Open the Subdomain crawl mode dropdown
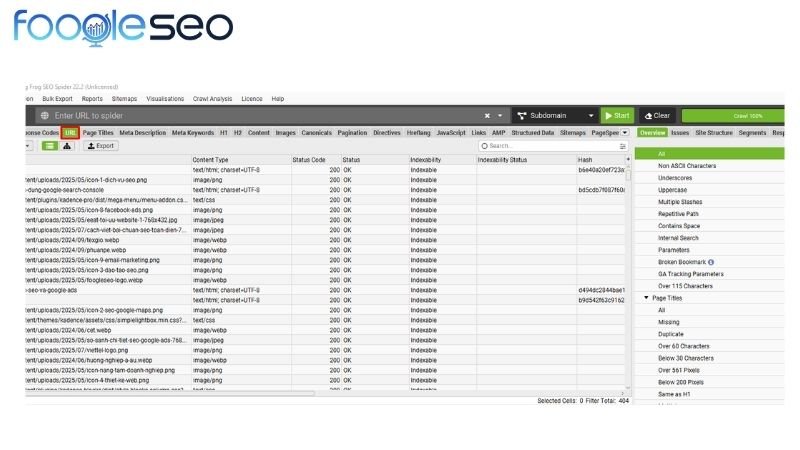The height and width of the screenshot is (450, 800). tap(554, 116)
